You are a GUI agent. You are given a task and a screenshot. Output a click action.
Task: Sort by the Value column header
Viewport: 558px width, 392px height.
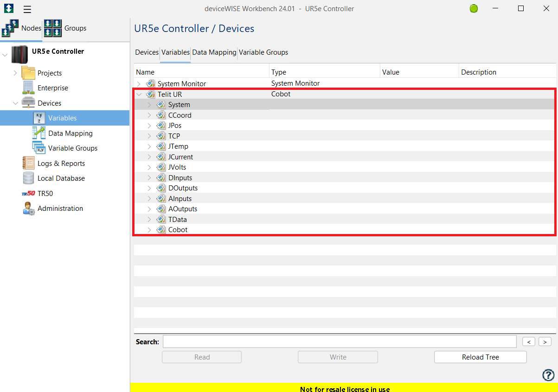[x=419, y=72]
